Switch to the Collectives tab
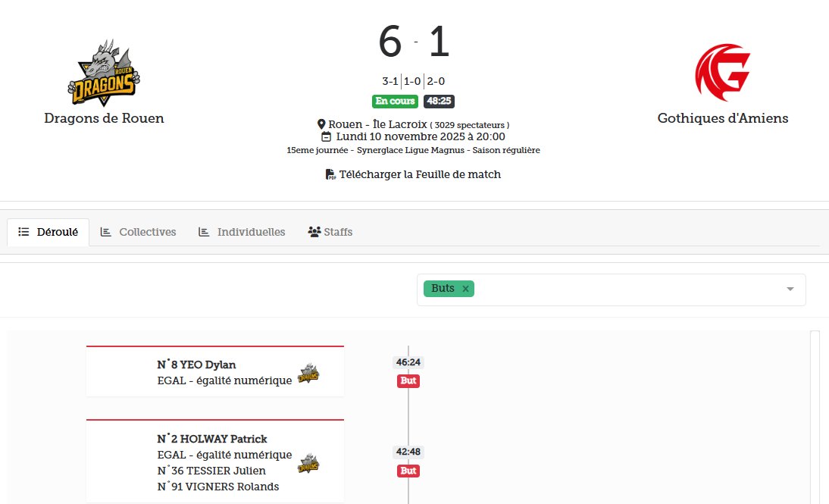Screen dimensions: 829x504 point(138,232)
